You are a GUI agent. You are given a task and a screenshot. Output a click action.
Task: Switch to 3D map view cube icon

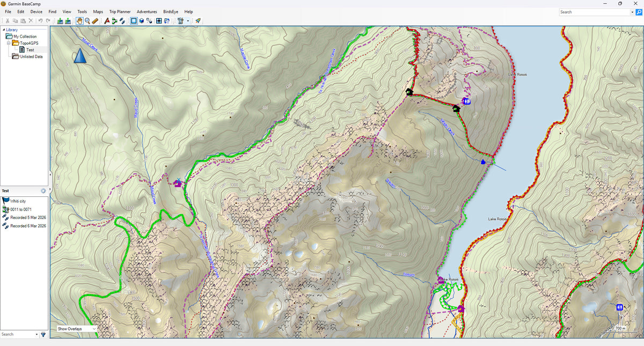click(142, 21)
